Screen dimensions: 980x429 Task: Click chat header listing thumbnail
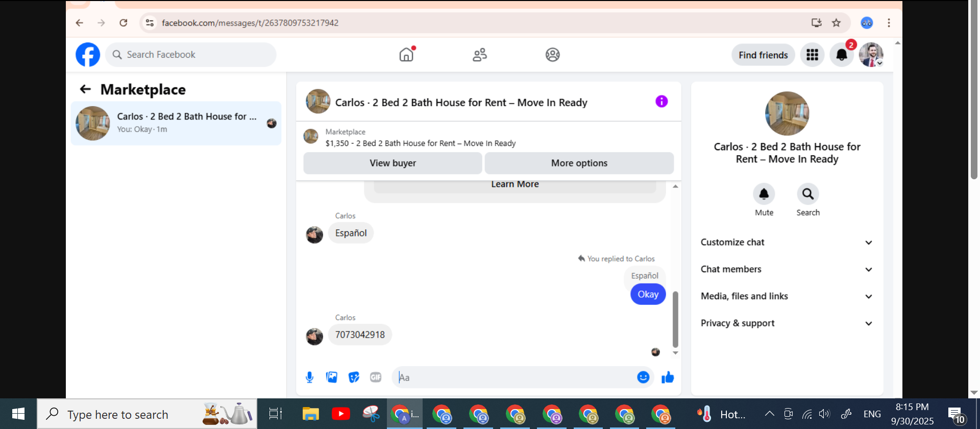pyautogui.click(x=318, y=102)
